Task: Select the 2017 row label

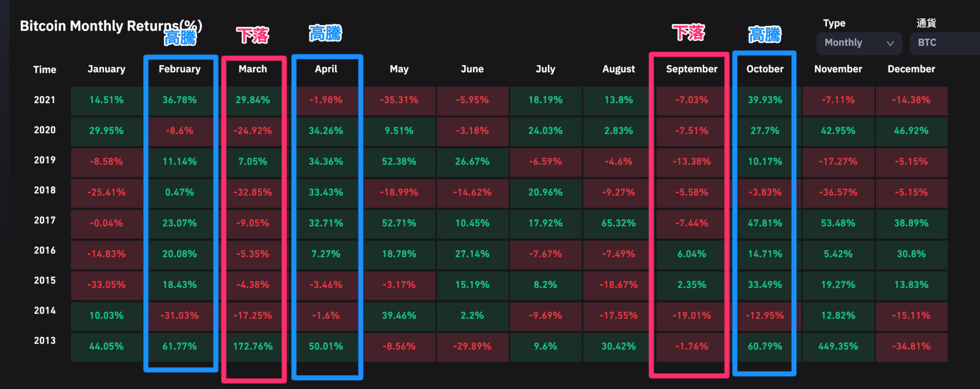Action: (x=44, y=221)
